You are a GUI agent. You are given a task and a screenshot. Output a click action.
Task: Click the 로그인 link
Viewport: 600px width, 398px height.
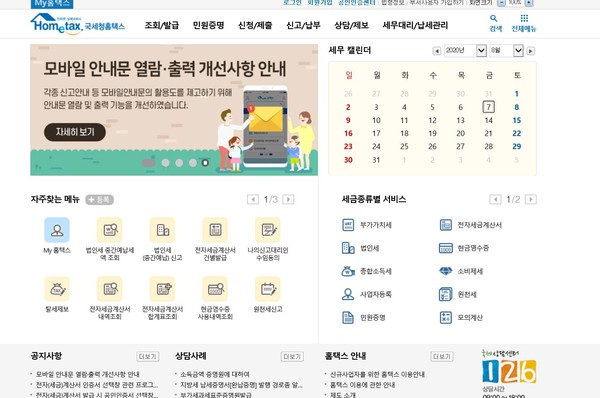[x=292, y=2]
